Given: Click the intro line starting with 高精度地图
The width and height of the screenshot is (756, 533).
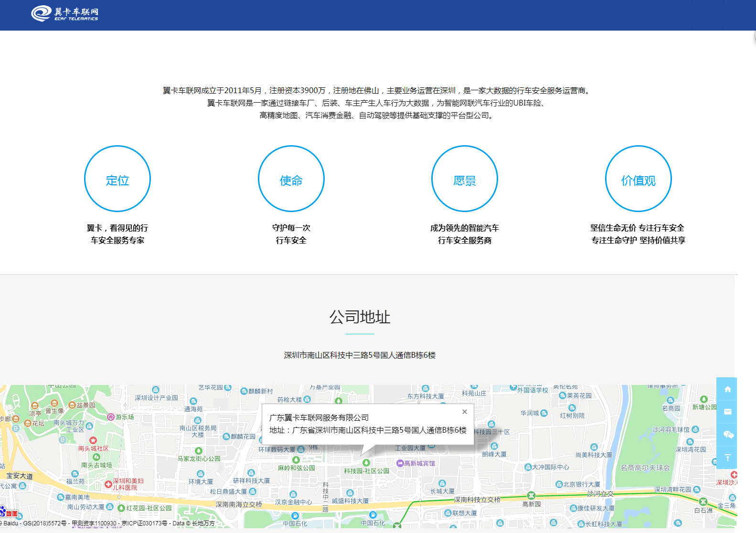Looking at the screenshot, I should point(377,115).
